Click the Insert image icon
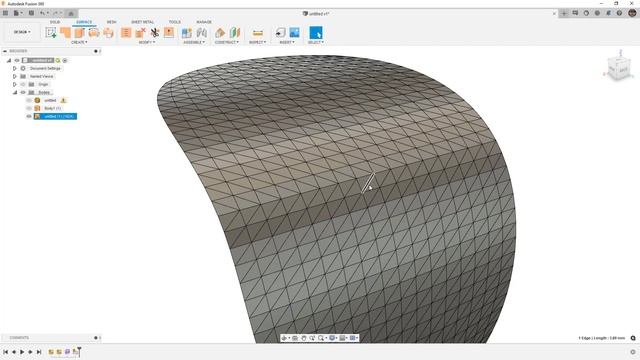640x360 pixels. (294, 33)
